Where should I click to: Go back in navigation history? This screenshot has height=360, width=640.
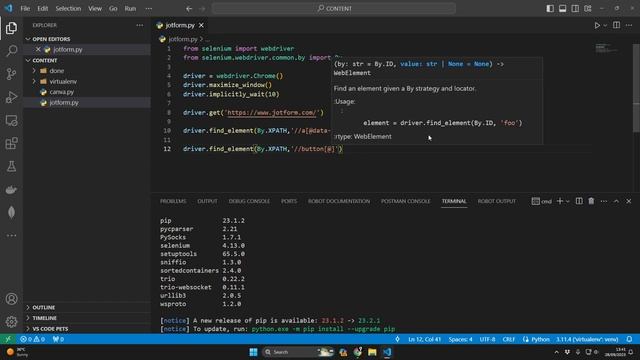click(x=189, y=9)
